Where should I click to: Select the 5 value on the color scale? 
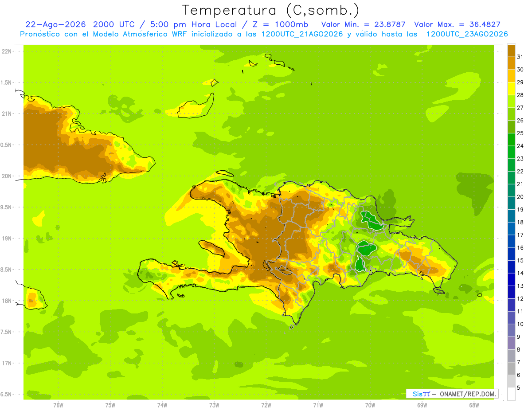click(x=519, y=388)
